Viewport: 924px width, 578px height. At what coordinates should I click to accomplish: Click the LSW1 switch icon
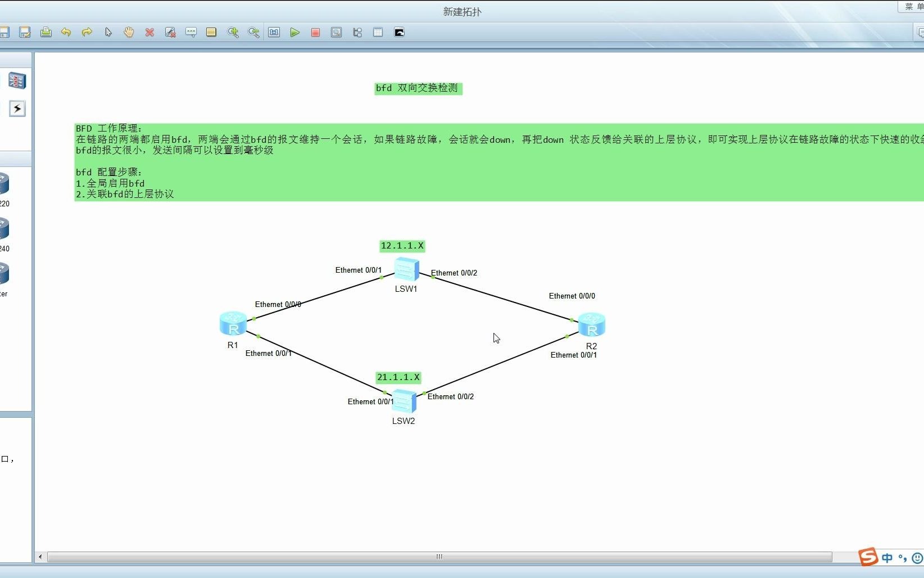406,269
